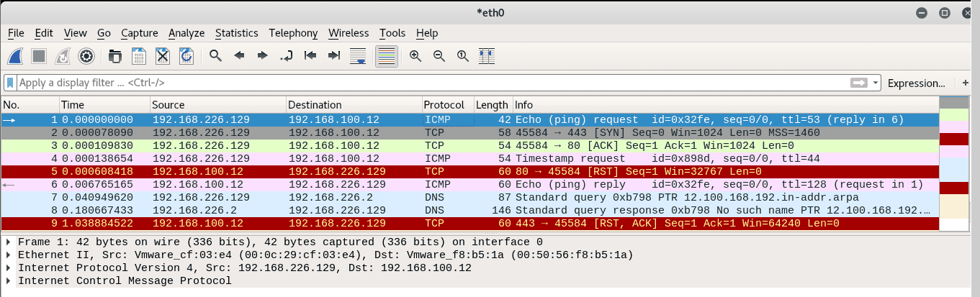Open the Statistics menu
The width and height of the screenshot is (980, 297).
coord(236,33)
